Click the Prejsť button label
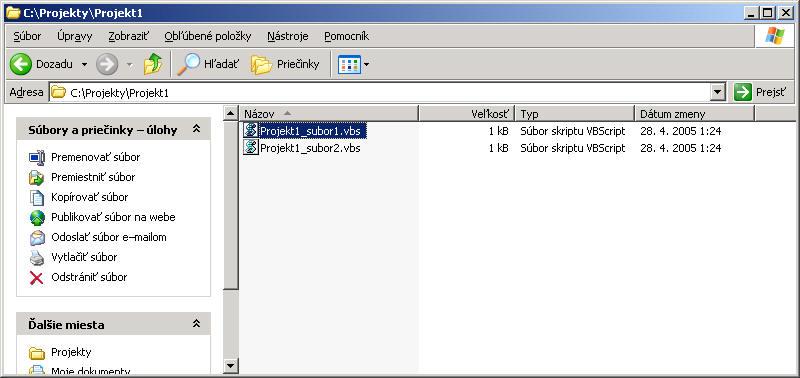The width and height of the screenshot is (800, 378). pos(771,93)
